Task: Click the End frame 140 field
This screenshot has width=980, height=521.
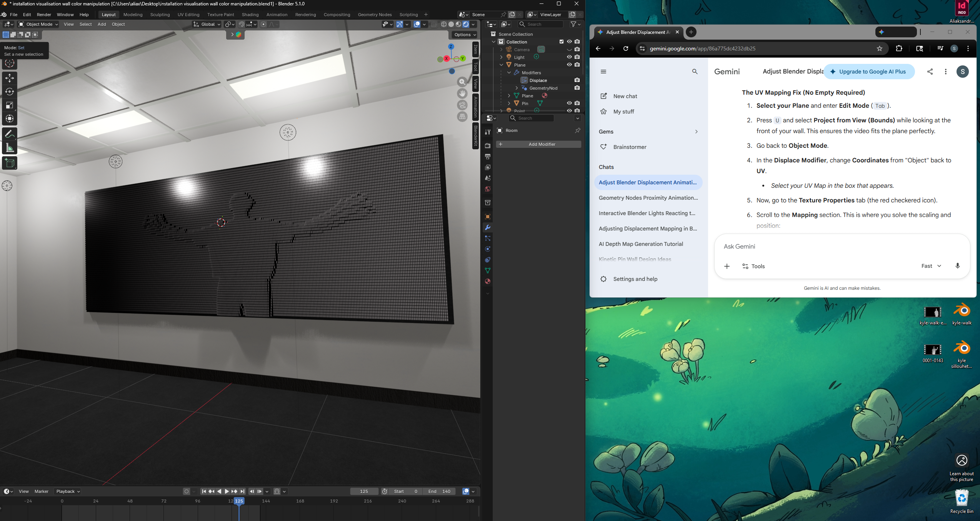Action: (x=439, y=491)
